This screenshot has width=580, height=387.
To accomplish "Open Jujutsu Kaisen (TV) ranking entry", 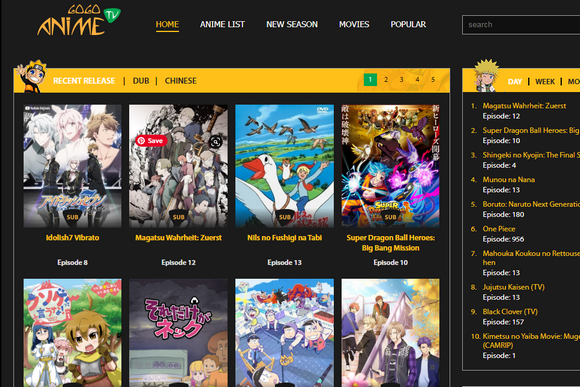I will point(513,287).
